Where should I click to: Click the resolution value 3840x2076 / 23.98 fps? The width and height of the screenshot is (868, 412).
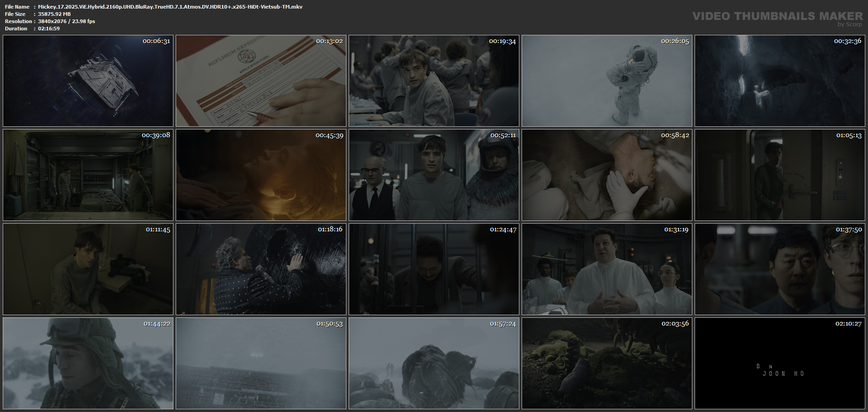click(67, 21)
